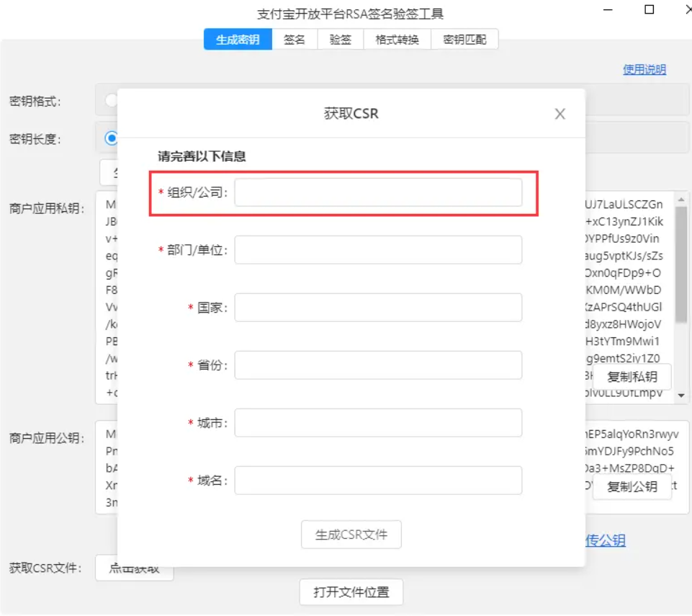Screen dimensions: 692x616
Task: Click the 省份 input box
Action: [x=378, y=365]
